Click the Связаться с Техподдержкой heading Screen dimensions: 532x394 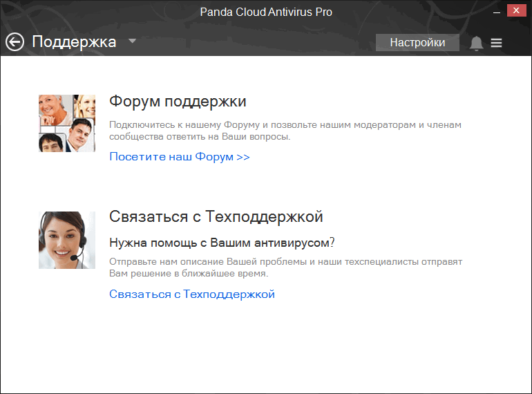tap(216, 216)
